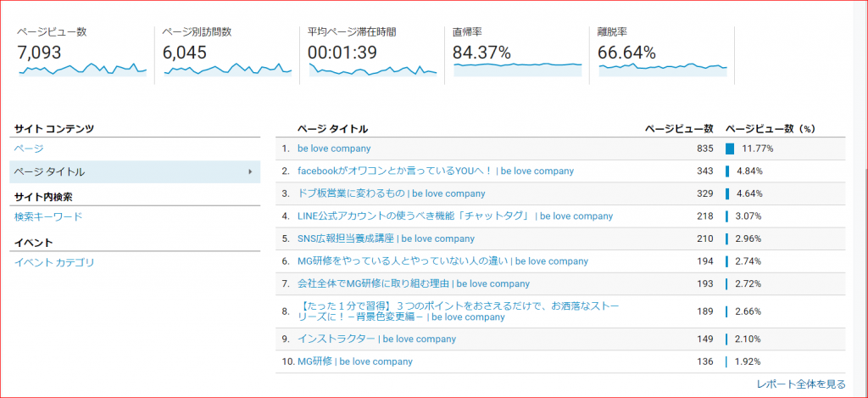This screenshot has height=398, width=868.
Task: Click the 189 page views cell
Action: click(705, 311)
